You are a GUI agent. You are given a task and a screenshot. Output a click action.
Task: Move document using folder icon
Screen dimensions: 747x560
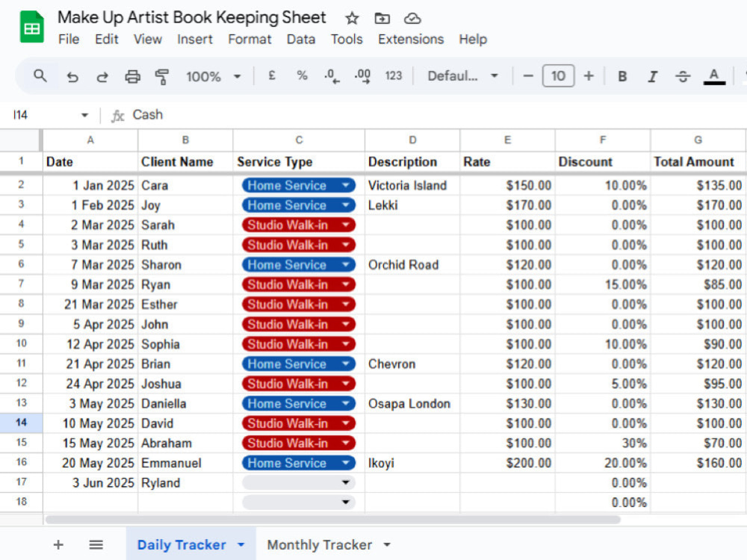click(382, 18)
